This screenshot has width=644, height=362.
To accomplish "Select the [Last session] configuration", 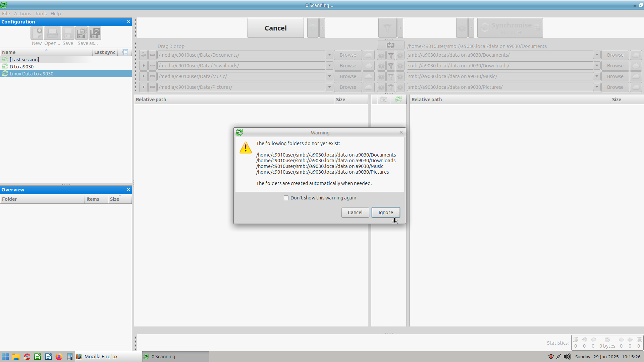I will coord(66,60).
